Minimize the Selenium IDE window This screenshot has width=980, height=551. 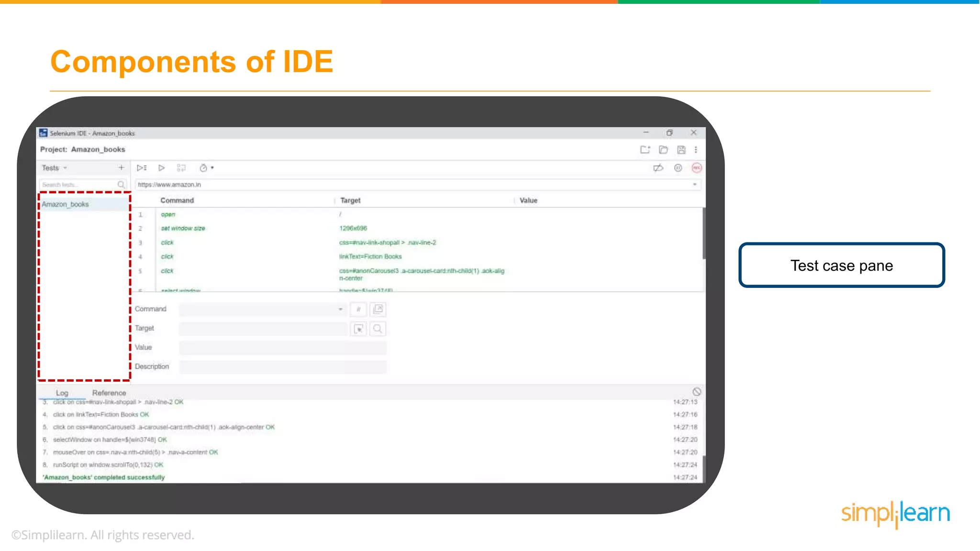click(646, 132)
